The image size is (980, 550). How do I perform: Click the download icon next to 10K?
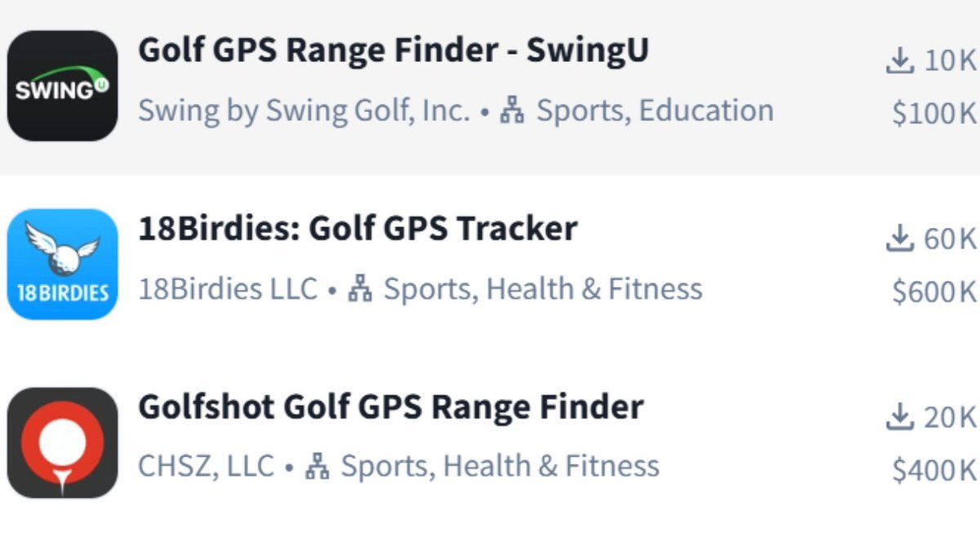click(x=899, y=60)
